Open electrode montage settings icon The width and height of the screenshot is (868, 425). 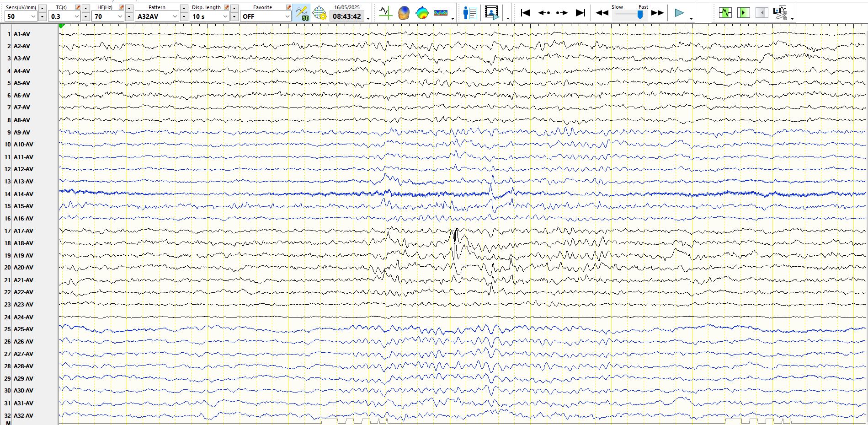tap(320, 13)
